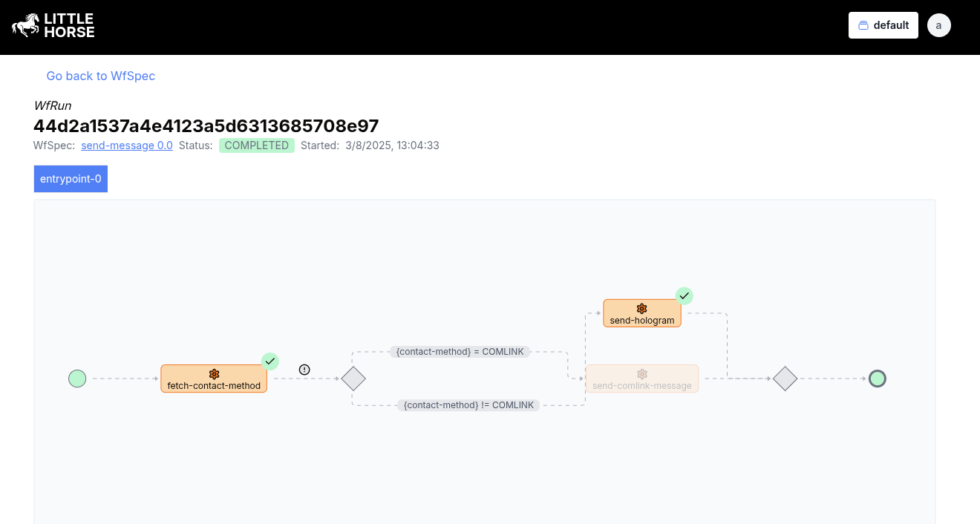The image size is (980, 524).
Task: Click the gear icon on send-comlink-message node
Action: click(641, 374)
